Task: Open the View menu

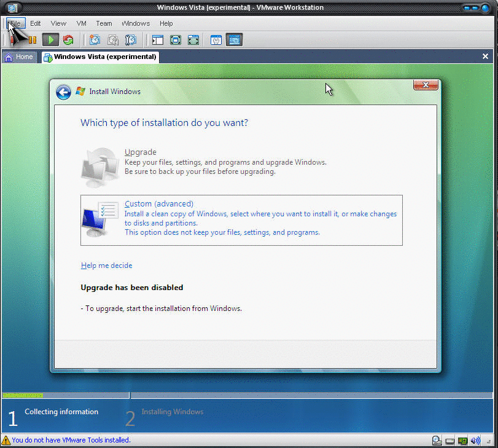Action: [58, 23]
